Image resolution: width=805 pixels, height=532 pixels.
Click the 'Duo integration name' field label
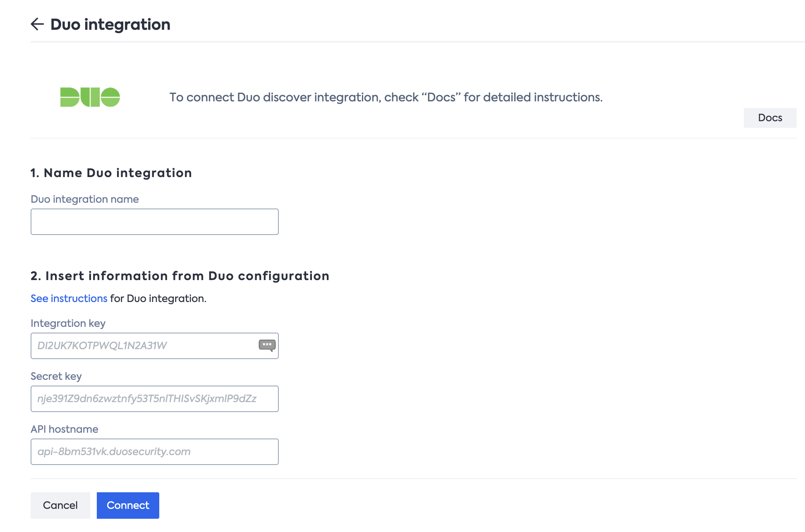point(84,199)
